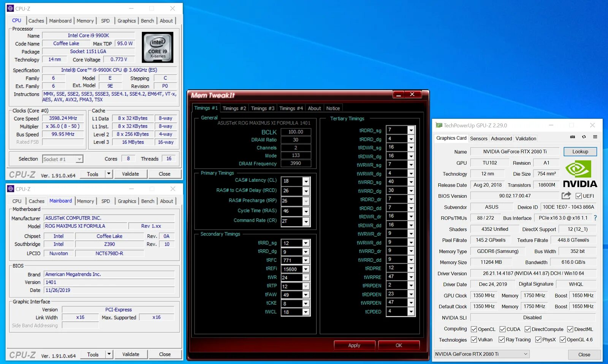This screenshot has width=608, height=364.
Task: Click Tools button in CPU-Z processor window
Action: coord(92,174)
